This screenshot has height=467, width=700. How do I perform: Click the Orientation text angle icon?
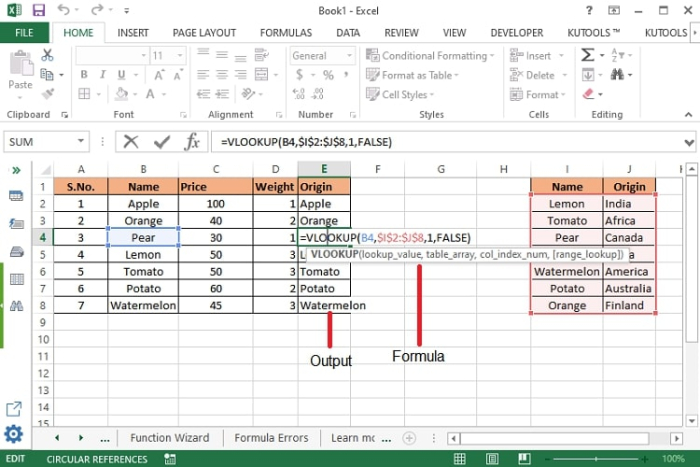tap(248, 94)
